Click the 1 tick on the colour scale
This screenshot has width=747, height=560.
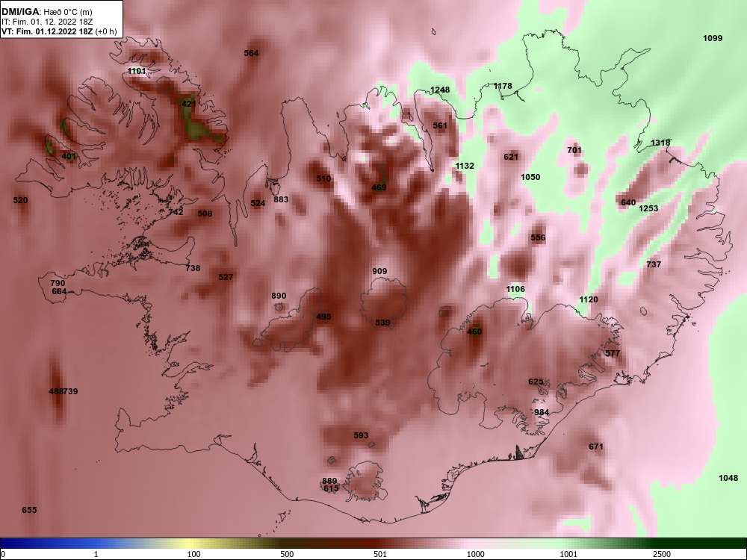(x=96, y=554)
